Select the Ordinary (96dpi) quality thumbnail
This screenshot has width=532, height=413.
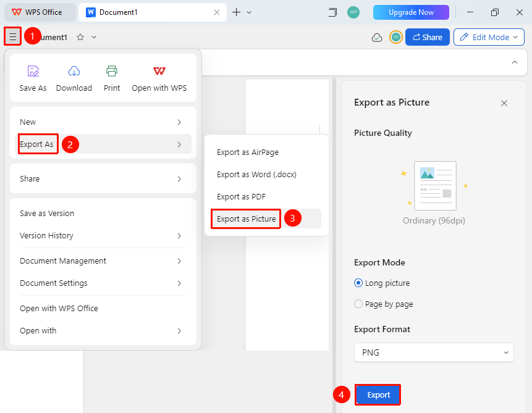click(435, 186)
